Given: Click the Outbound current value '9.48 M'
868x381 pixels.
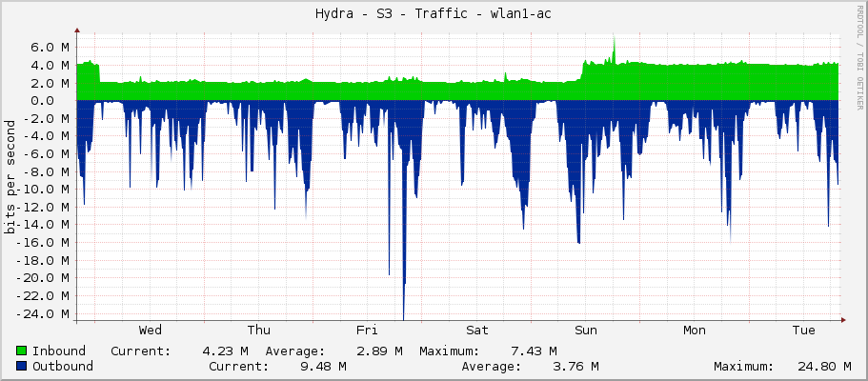Looking at the screenshot, I should (x=324, y=366).
